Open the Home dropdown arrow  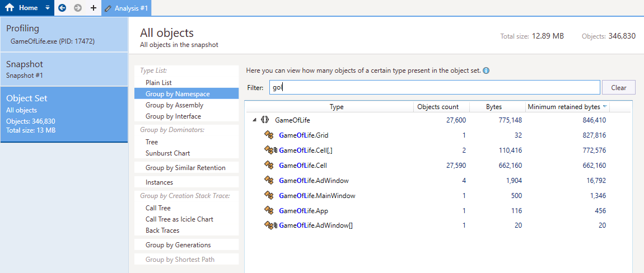point(48,8)
